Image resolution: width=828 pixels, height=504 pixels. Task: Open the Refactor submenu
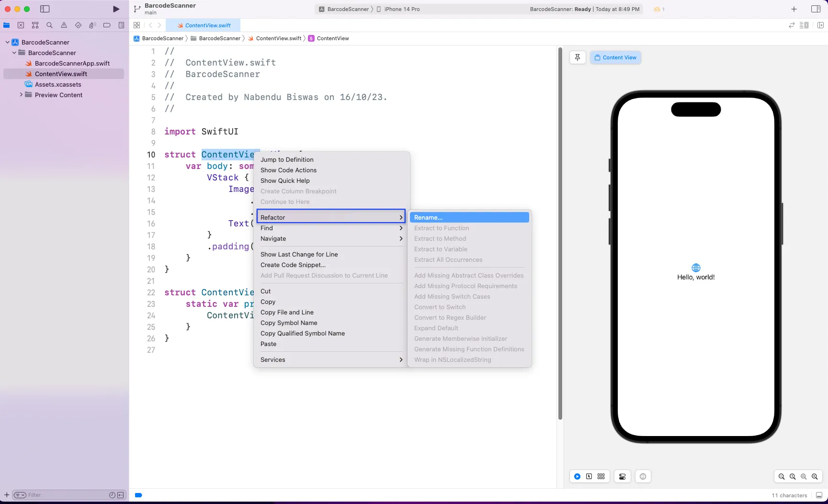[331, 217]
